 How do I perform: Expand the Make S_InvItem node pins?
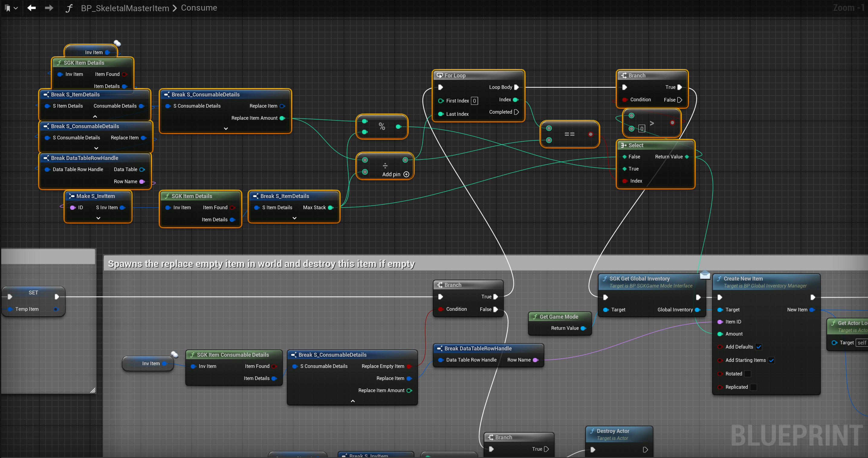(98, 218)
